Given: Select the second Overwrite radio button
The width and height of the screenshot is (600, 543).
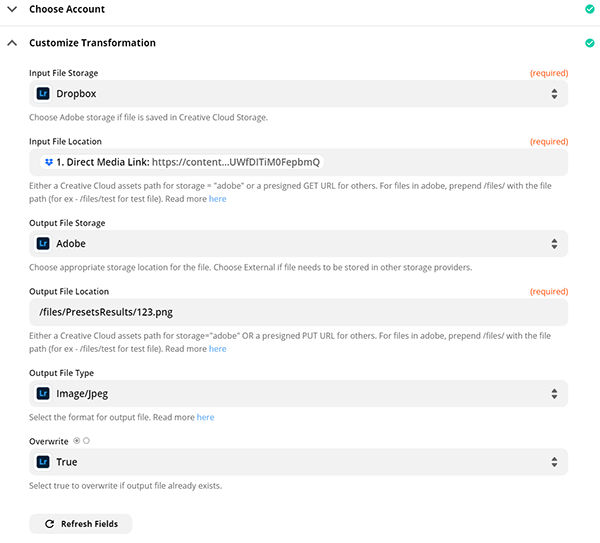Looking at the screenshot, I should pyautogui.click(x=87, y=440).
